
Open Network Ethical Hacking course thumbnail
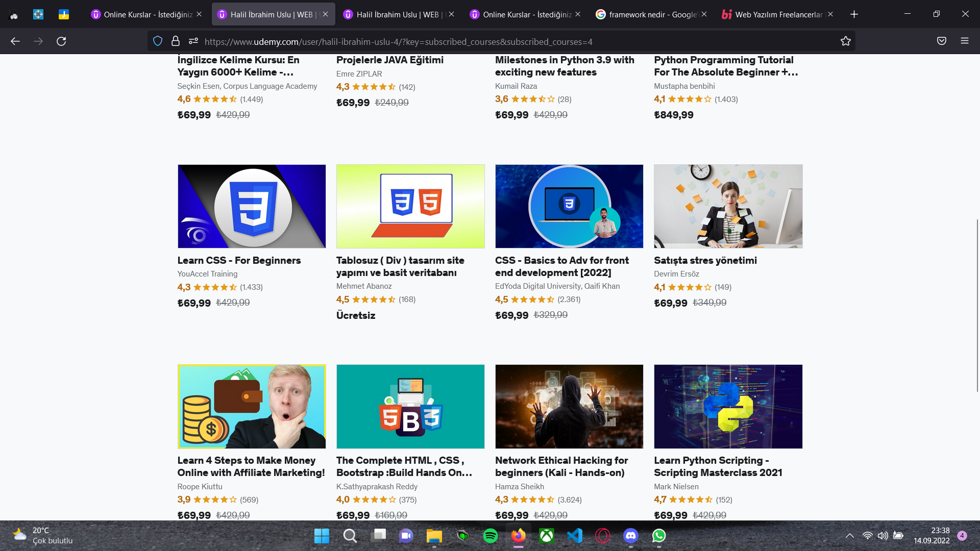[569, 407]
